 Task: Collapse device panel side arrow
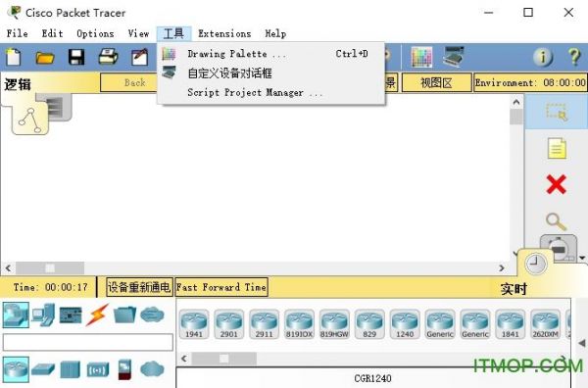tap(581, 343)
